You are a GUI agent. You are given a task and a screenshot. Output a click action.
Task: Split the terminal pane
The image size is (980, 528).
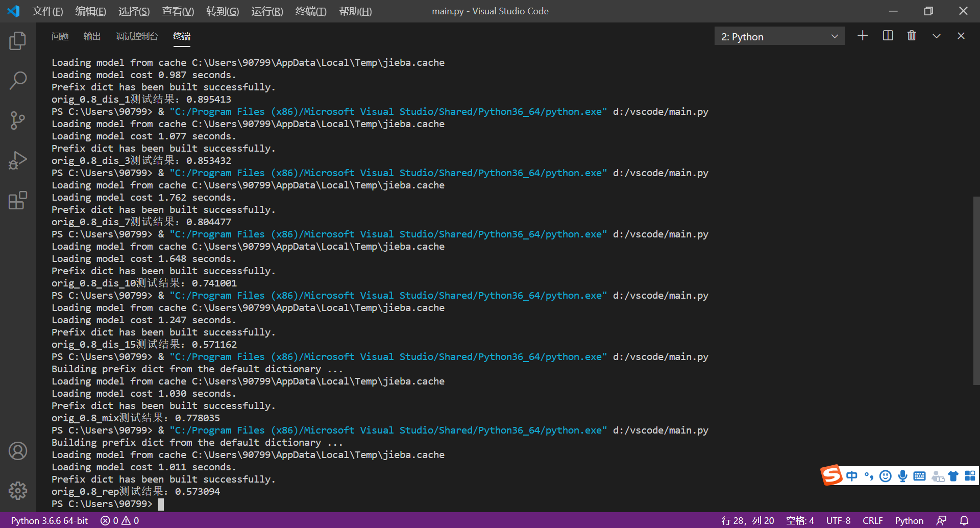pyautogui.click(x=888, y=36)
